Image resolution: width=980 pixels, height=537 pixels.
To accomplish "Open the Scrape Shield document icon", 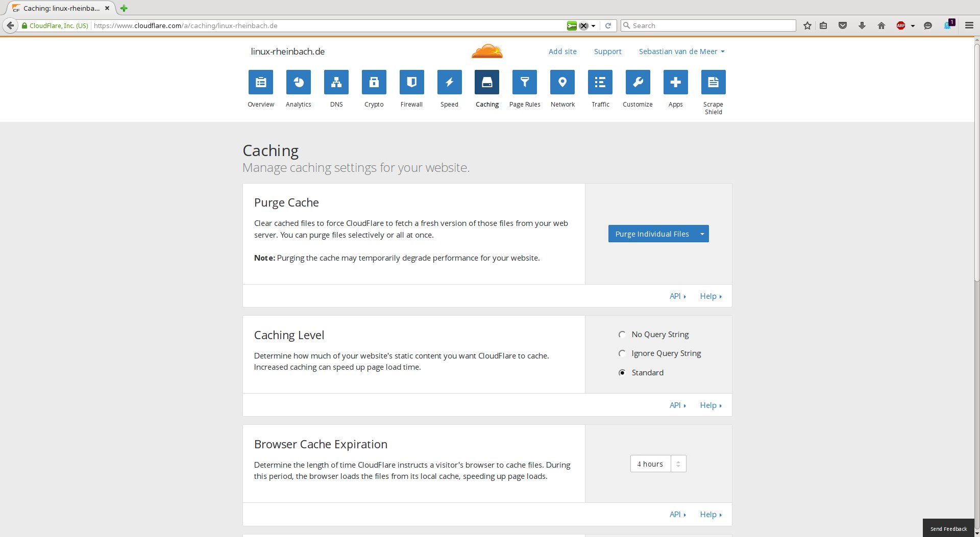I will 714,82.
